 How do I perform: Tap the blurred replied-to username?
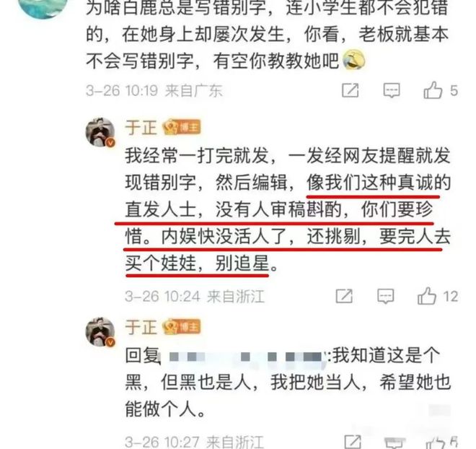click(x=244, y=357)
